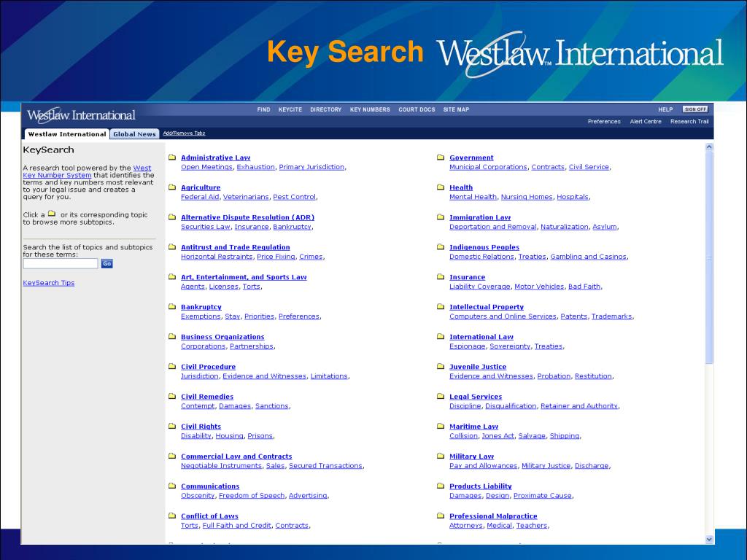Open HELP in the header
747x560 pixels.
pos(665,109)
